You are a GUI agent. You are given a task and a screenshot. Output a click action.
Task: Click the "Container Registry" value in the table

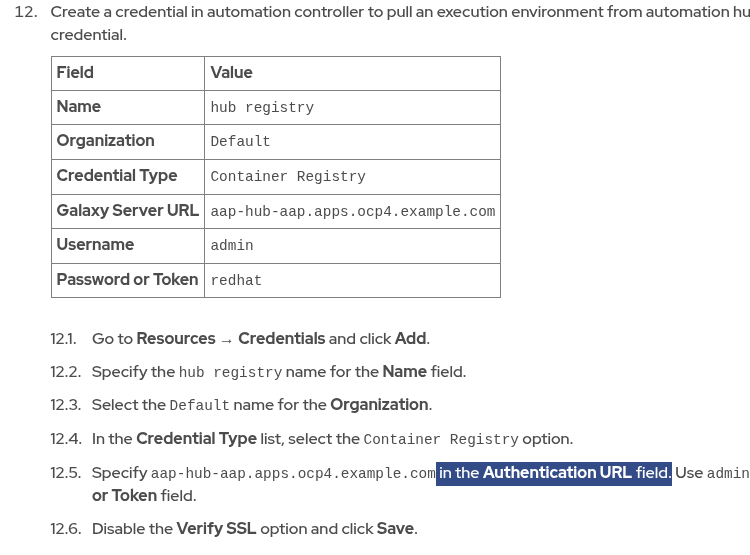coord(288,177)
